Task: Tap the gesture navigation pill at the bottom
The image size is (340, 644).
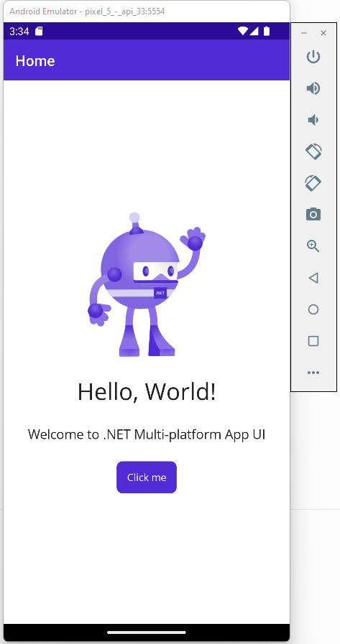Action: [147, 633]
